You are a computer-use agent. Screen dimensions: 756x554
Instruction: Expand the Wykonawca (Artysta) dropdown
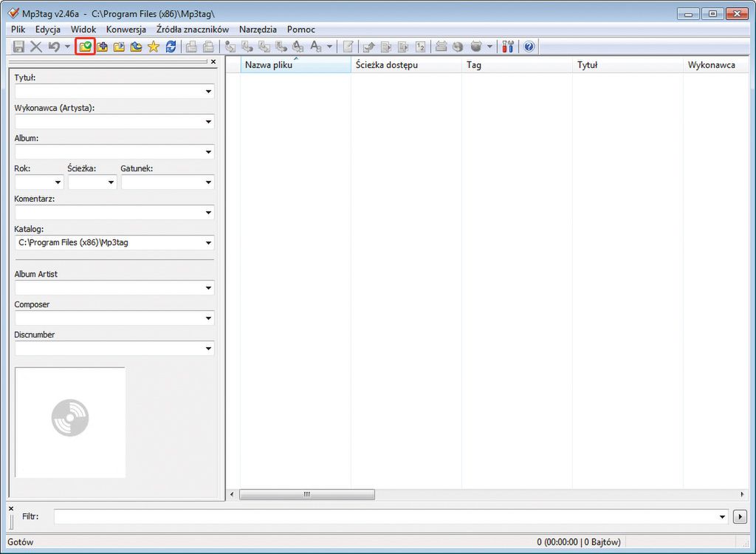click(x=208, y=122)
